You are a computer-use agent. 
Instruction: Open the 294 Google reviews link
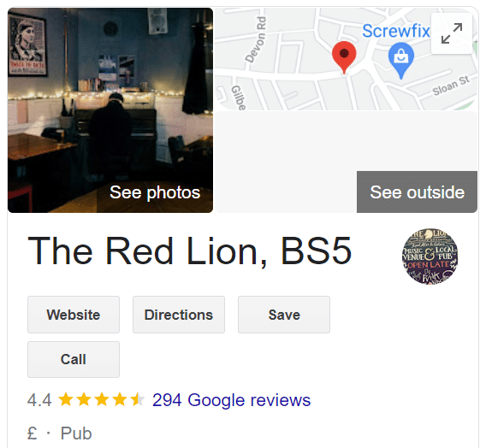pyautogui.click(x=231, y=400)
